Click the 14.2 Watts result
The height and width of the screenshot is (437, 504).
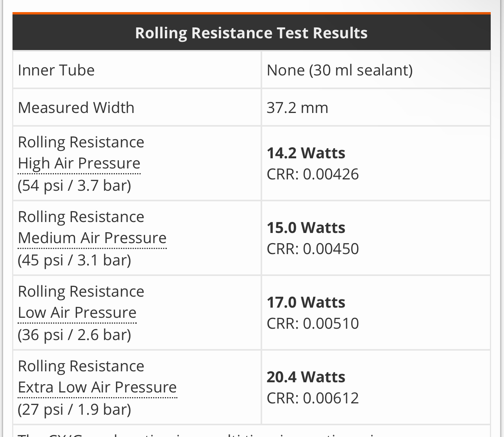pos(306,153)
